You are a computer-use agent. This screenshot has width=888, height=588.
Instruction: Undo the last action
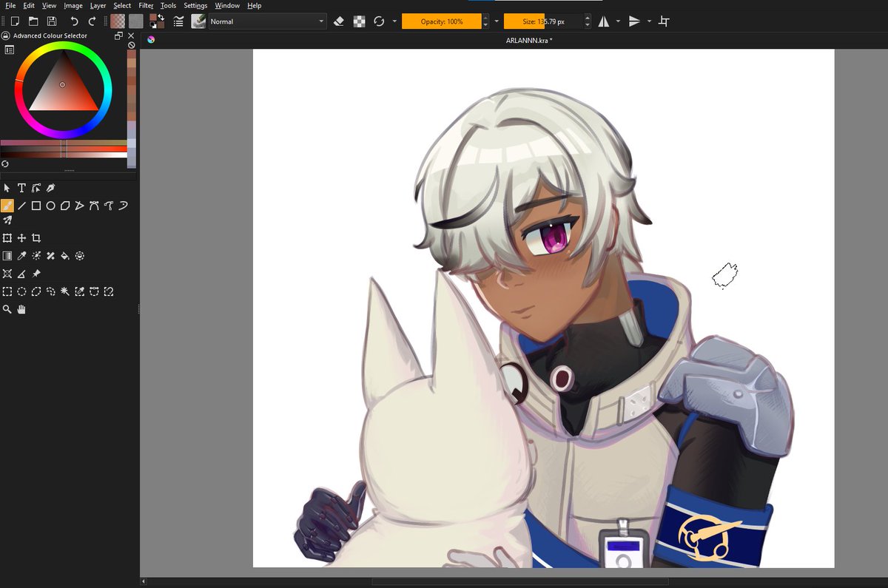[x=74, y=21]
